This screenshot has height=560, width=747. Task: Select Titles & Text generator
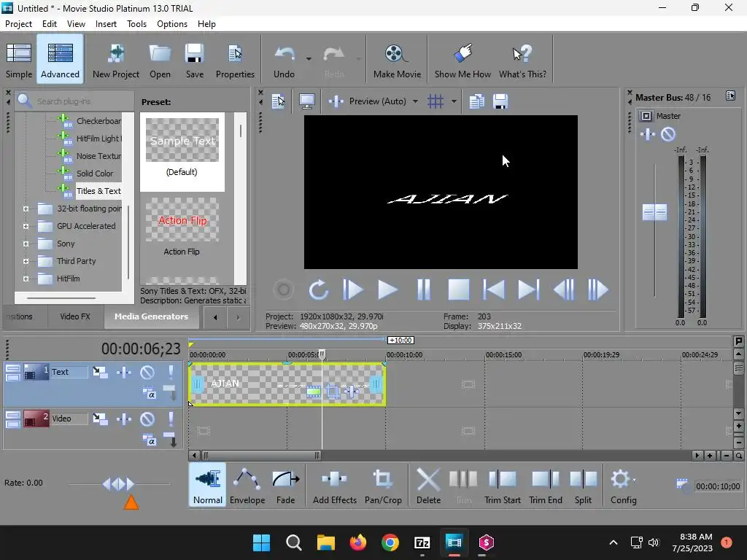98,191
